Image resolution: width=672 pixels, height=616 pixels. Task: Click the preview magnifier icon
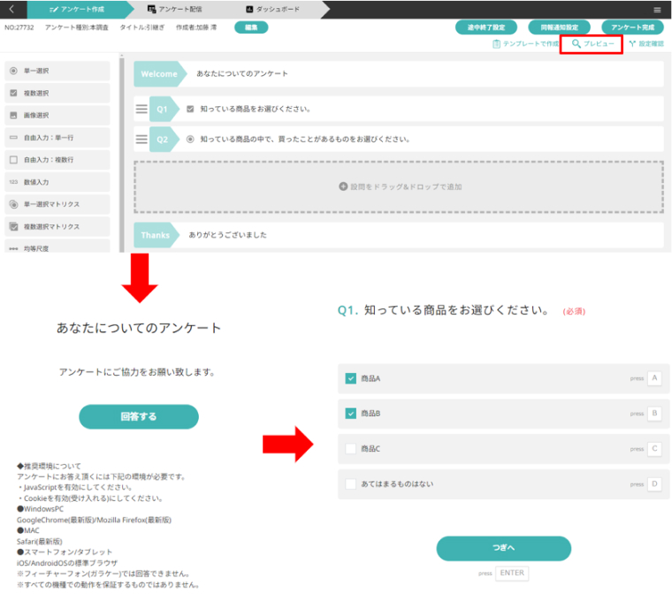(577, 43)
